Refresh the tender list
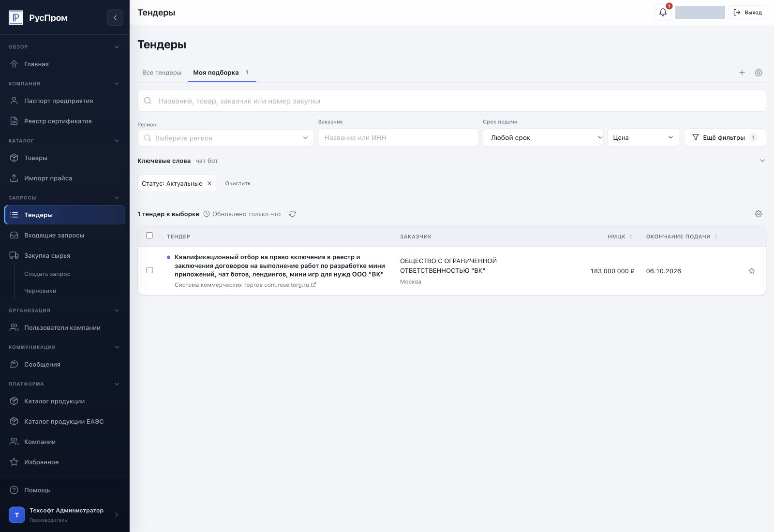The height and width of the screenshot is (532, 774). point(292,214)
